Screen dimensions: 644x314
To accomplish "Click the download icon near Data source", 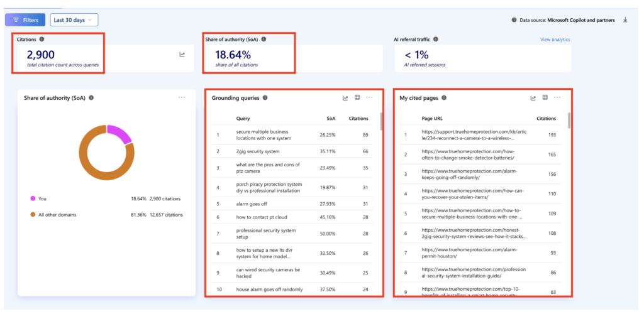I will pos(626,19).
